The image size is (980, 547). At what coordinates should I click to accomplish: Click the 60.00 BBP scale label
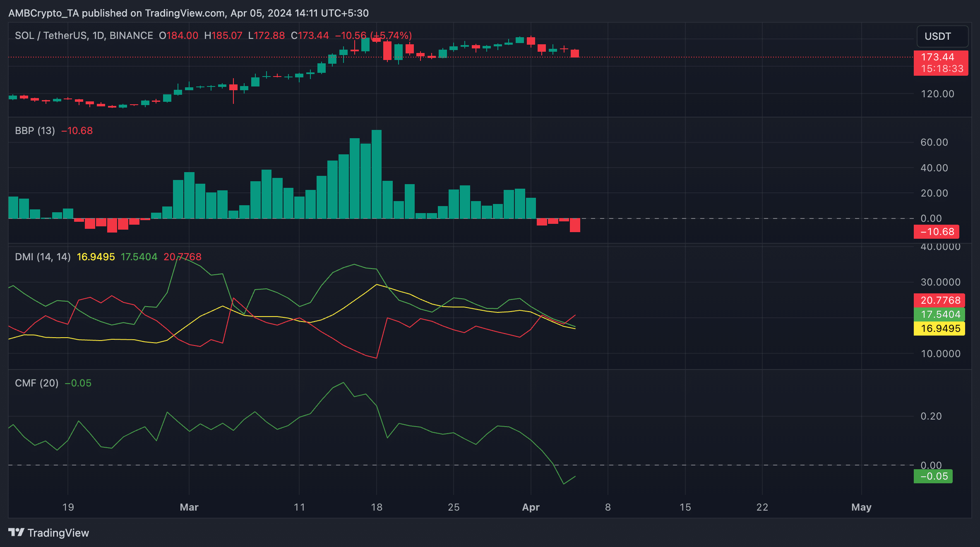(934, 142)
